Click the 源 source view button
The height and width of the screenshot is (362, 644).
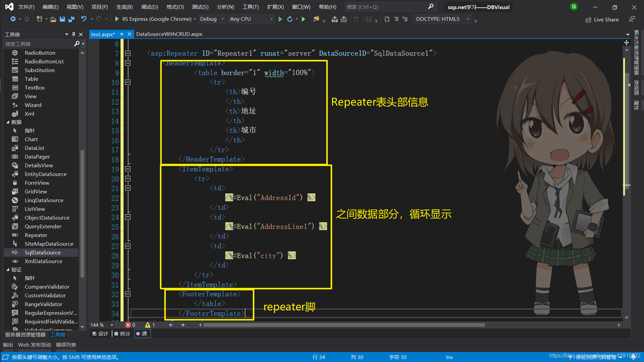click(x=144, y=334)
